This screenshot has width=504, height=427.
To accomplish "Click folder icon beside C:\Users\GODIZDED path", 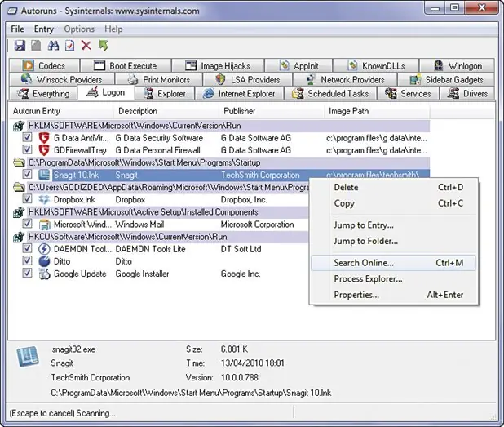I will coord(19,187).
